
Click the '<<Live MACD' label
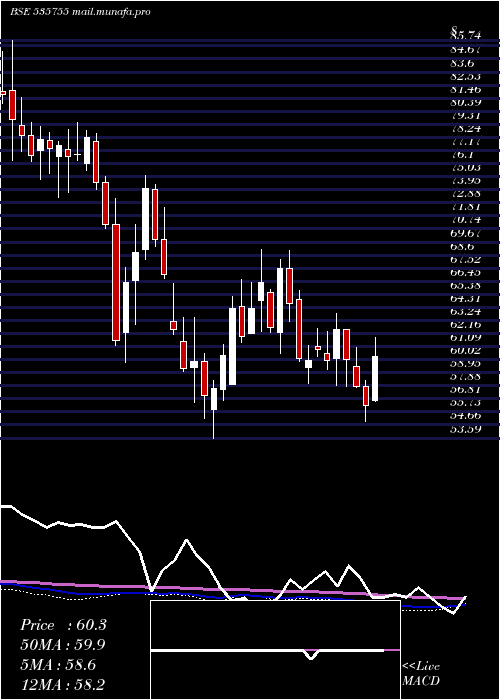click(421, 674)
